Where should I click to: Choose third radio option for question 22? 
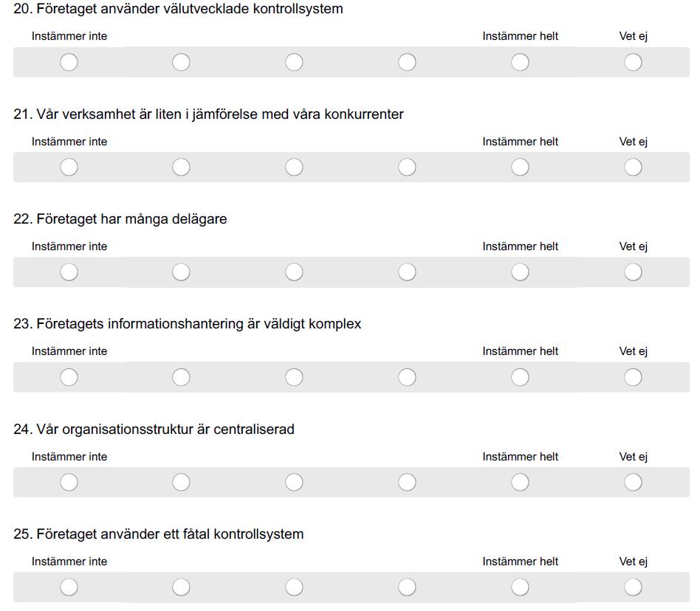point(294,272)
